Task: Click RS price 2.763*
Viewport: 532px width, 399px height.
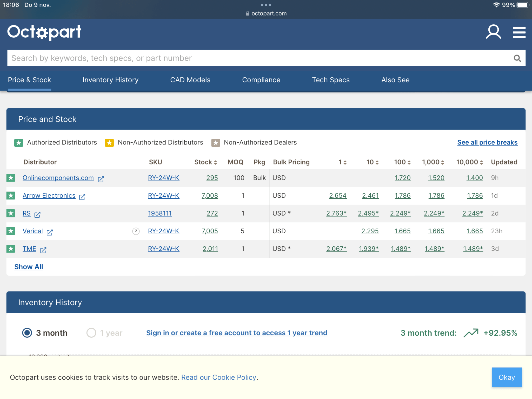Action: (336, 213)
